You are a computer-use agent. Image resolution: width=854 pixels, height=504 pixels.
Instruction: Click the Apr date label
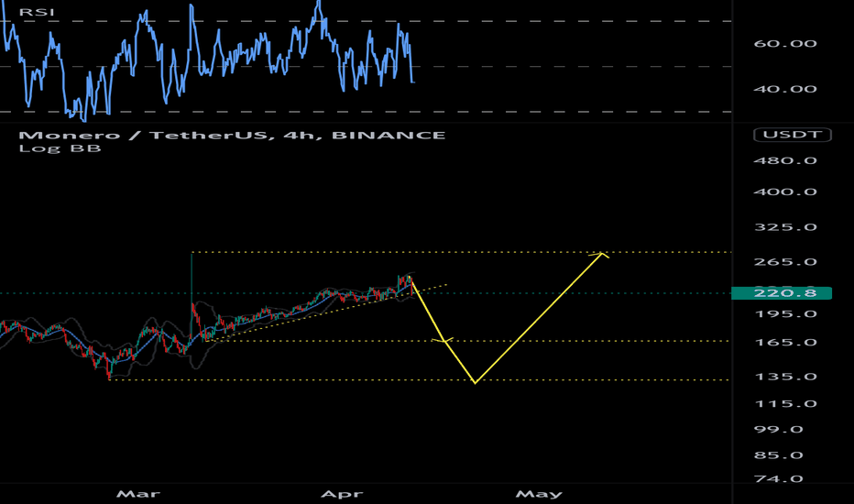(x=342, y=494)
